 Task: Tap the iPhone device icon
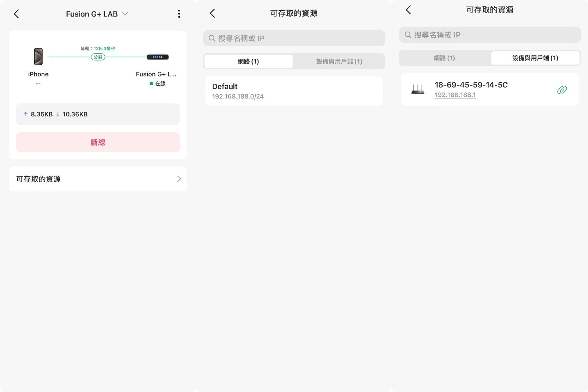click(38, 57)
